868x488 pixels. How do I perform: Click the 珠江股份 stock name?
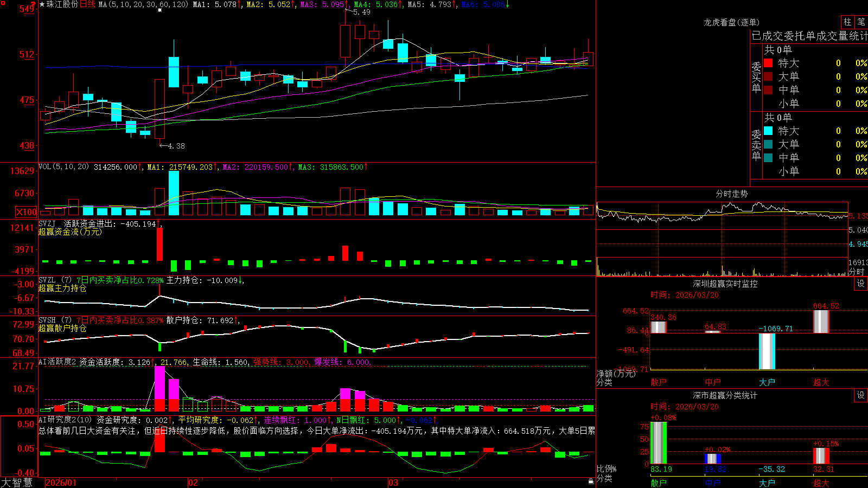pos(62,4)
